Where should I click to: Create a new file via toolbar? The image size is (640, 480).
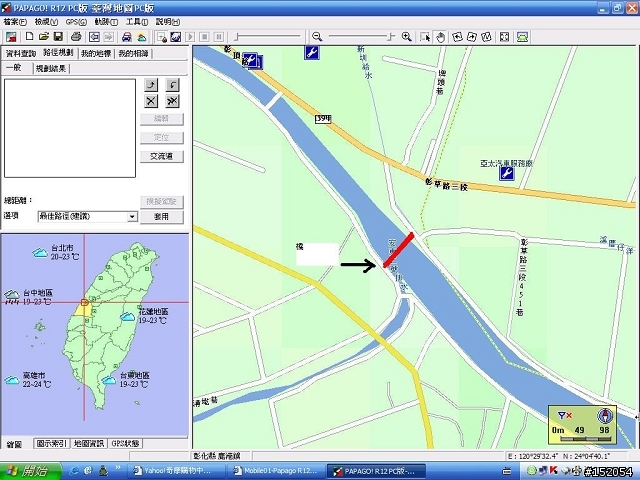[29, 37]
